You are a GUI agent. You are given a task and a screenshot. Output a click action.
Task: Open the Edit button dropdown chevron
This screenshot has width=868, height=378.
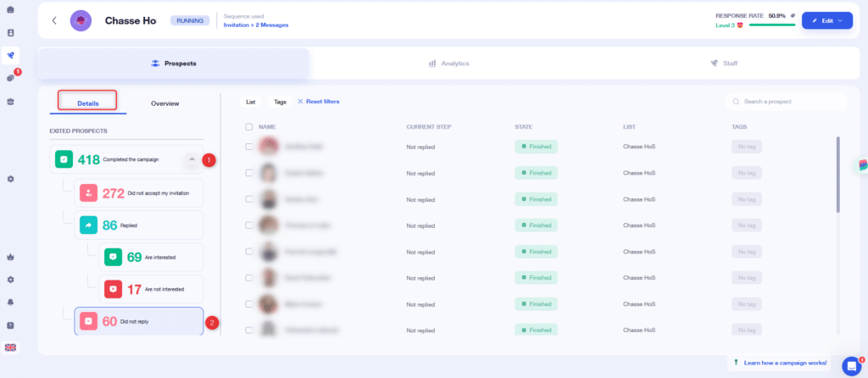[840, 20]
